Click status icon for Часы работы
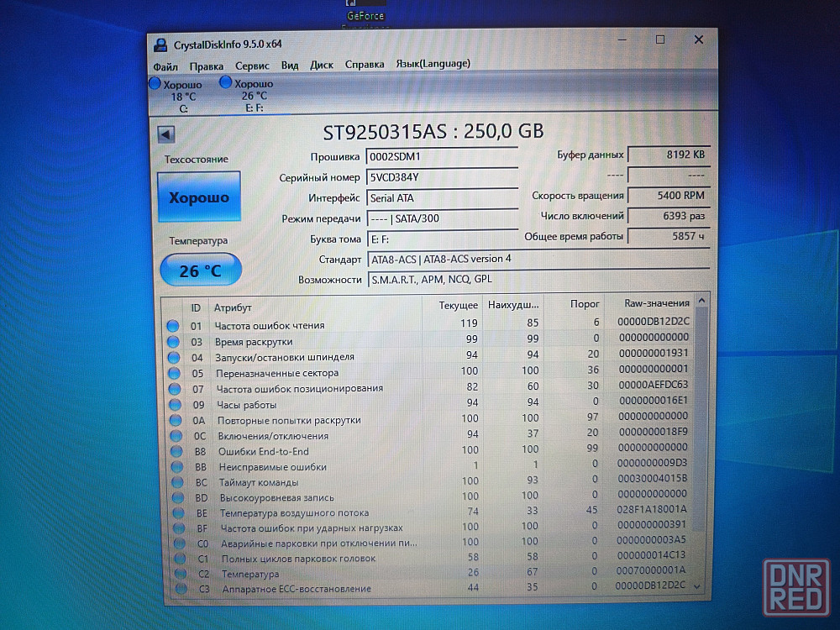 point(176,405)
